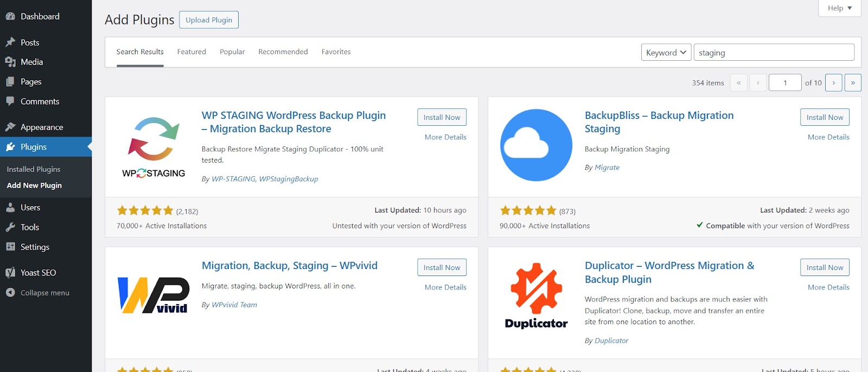View More Details for BackupBliss
This screenshot has width=868, height=372.
tap(828, 137)
